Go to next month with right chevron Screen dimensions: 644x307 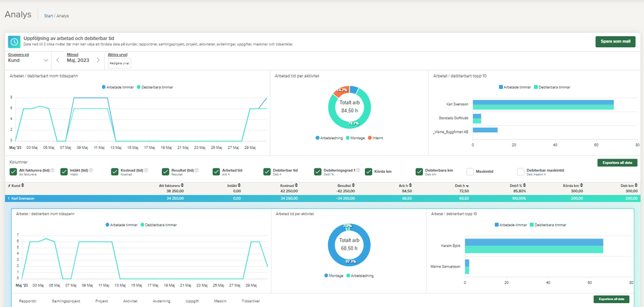98,60
